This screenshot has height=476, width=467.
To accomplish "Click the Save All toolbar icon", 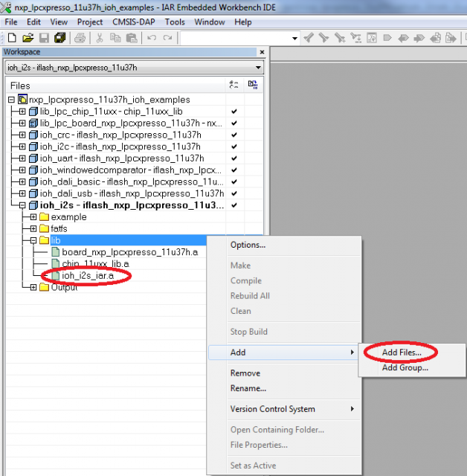I will click(x=60, y=38).
